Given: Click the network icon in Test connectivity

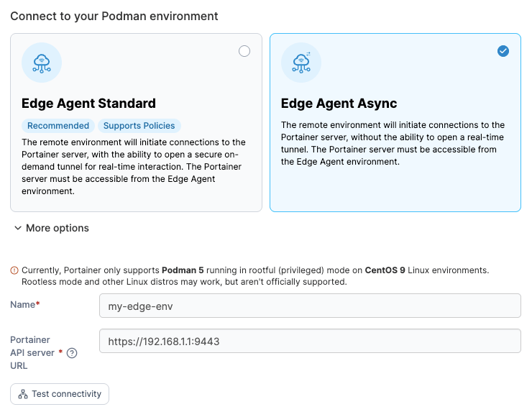Looking at the screenshot, I should (x=23, y=394).
